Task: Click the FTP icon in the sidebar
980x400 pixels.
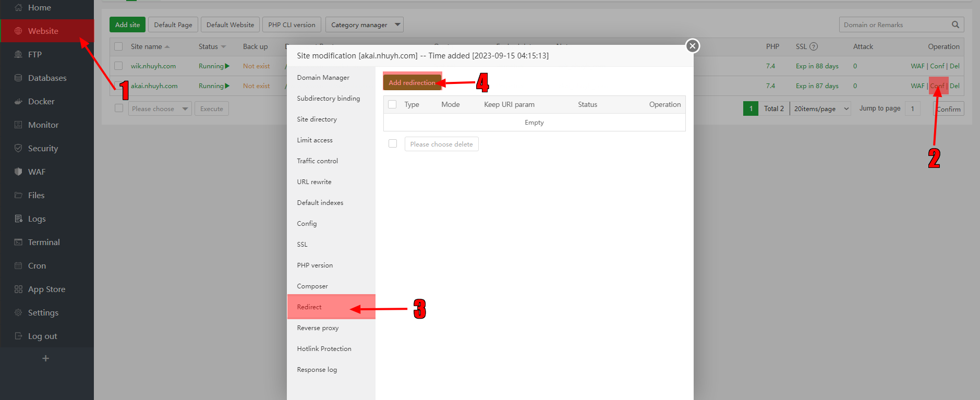Action: [18, 55]
